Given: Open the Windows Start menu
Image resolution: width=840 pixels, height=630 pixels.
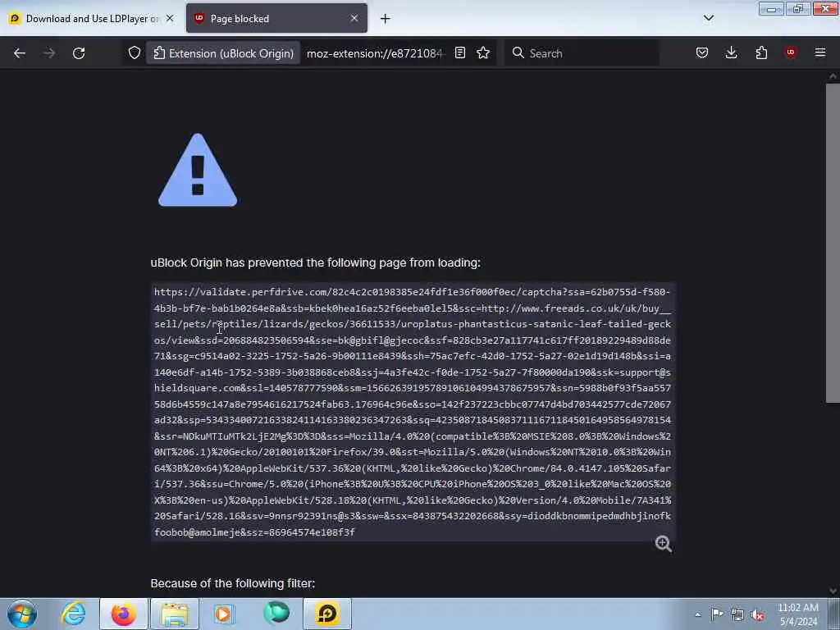Looking at the screenshot, I should tap(22, 614).
